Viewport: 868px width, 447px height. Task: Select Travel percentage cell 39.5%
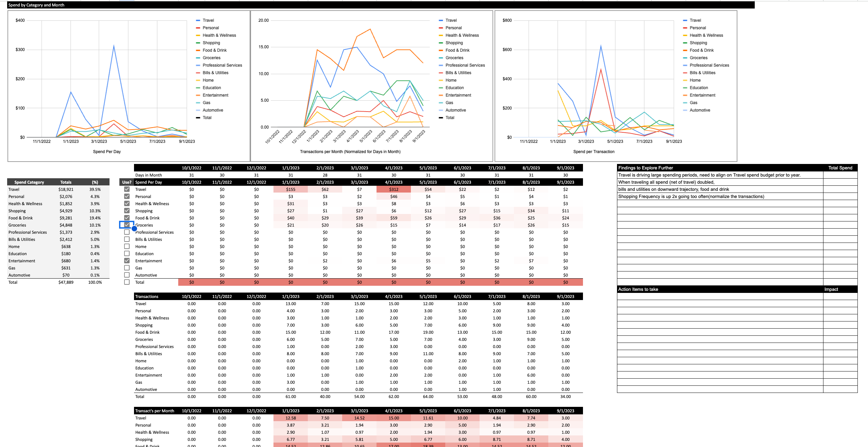pos(95,189)
